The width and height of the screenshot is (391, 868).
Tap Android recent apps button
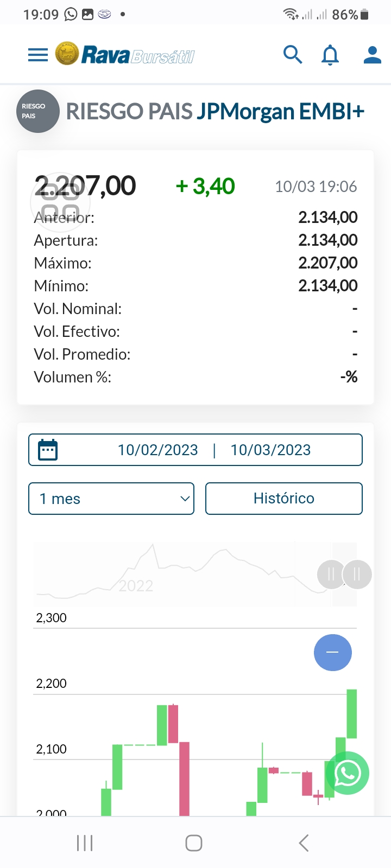(85, 843)
